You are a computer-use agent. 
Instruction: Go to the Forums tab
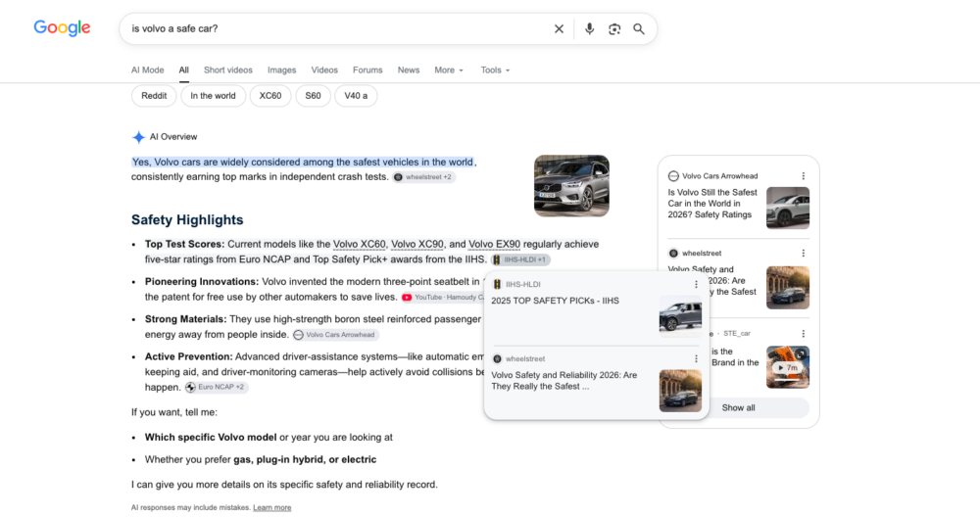click(x=367, y=70)
